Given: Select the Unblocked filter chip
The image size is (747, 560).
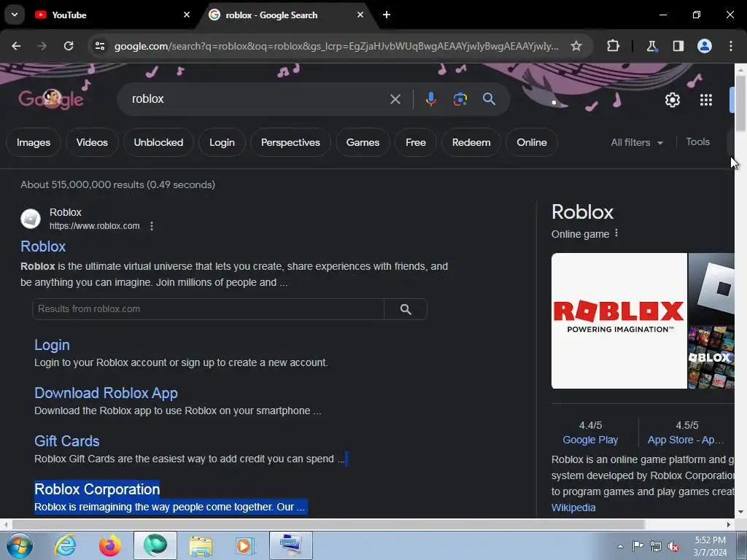Looking at the screenshot, I should pos(158,142).
